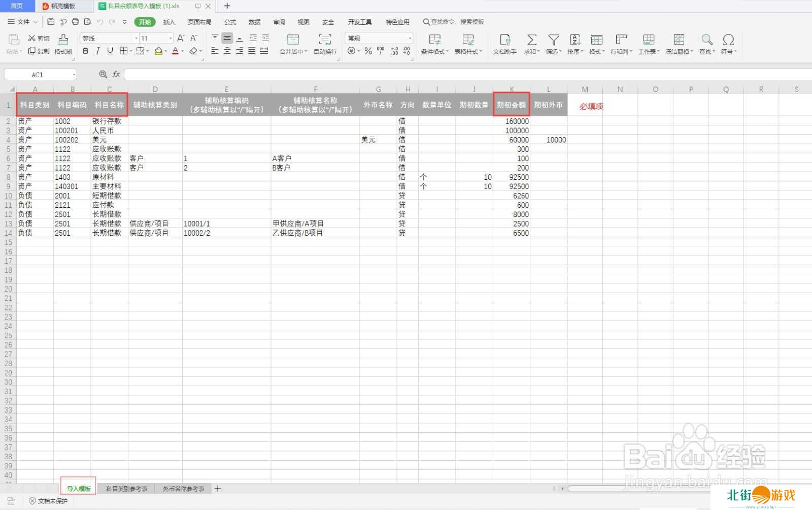Open the 科目类别参考表 sheet tab

(126, 489)
